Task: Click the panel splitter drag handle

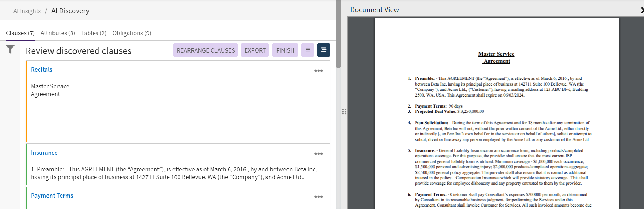Action: coord(344,111)
